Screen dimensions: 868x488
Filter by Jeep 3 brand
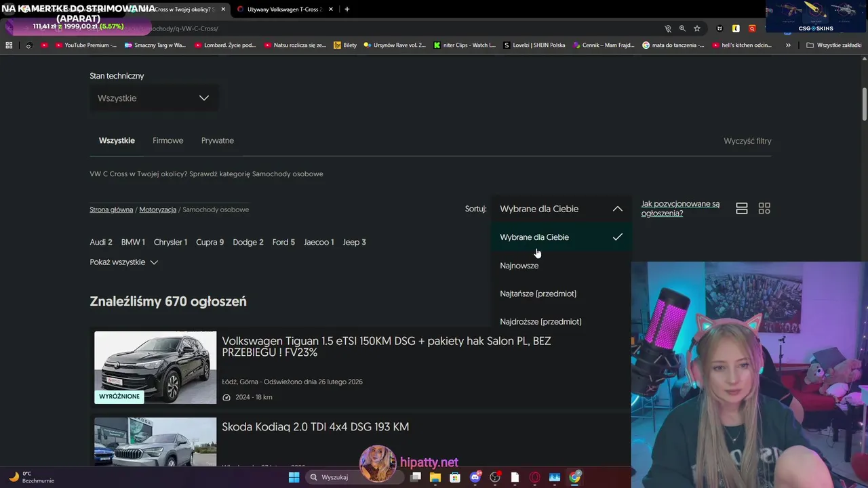pyautogui.click(x=355, y=242)
